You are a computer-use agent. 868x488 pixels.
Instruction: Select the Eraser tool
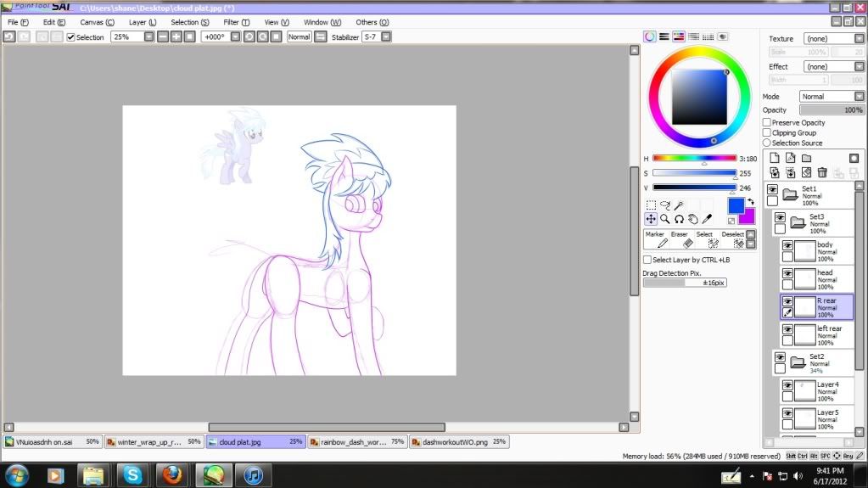(681, 239)
